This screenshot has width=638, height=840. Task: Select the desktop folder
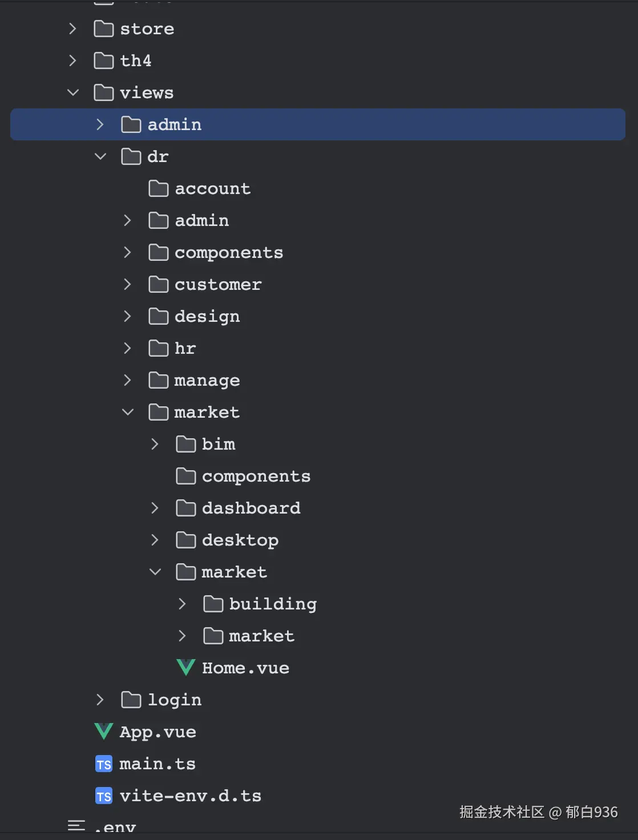tap(240, 540)
